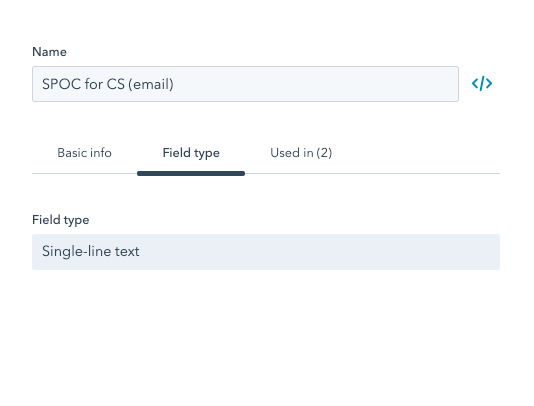534x406 pixels.
Task: Click the active tab underline under Field type
Action: pyautogui.click(x=191, y=174)
